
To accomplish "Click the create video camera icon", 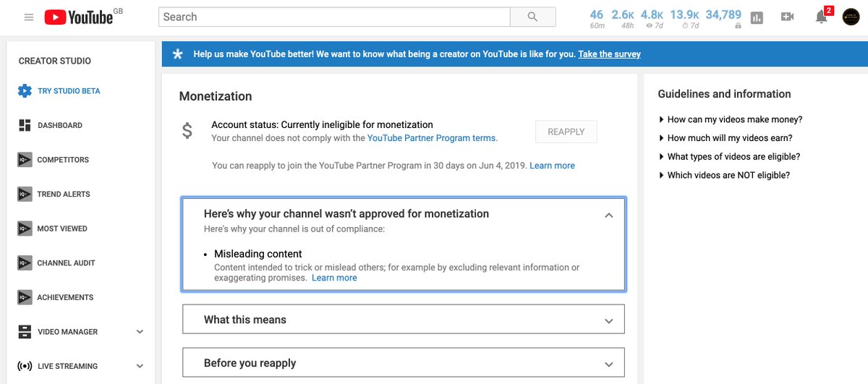I will coord(788,17).
